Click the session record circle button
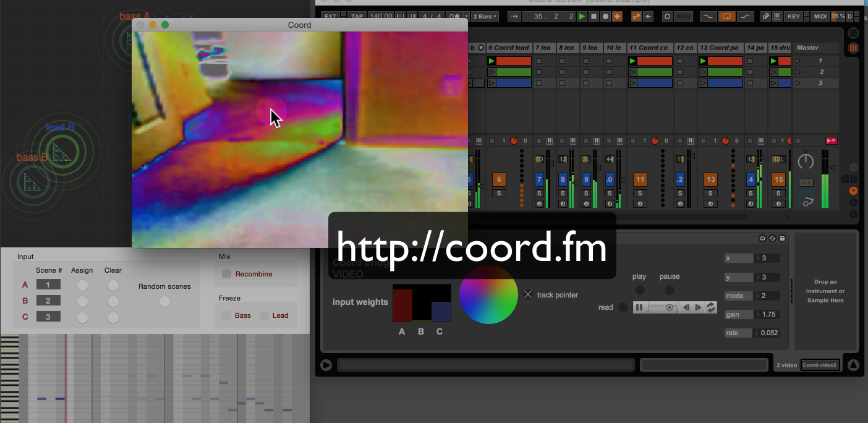This screenshot has width=868, height=423. (x=667, y=16)
